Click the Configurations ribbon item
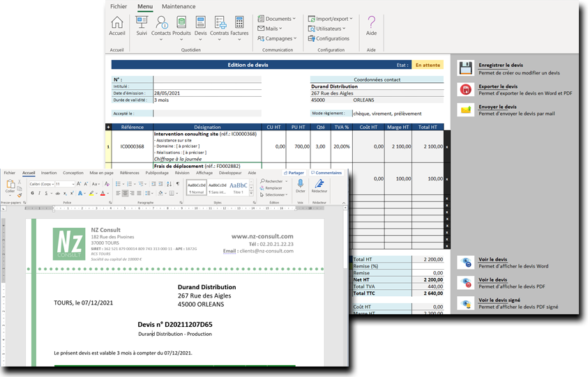The height and width of the screenshot is (377, 588). [329, 38]
